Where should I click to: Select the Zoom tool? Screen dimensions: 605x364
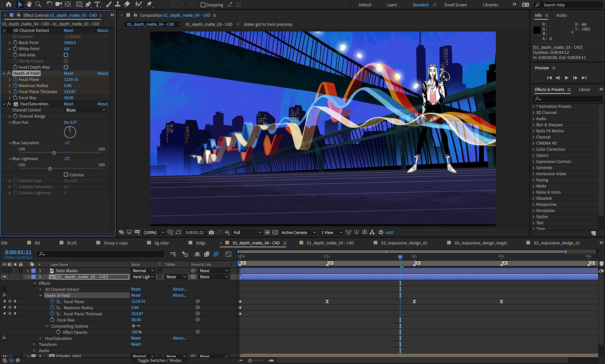[x=38, y=4]
